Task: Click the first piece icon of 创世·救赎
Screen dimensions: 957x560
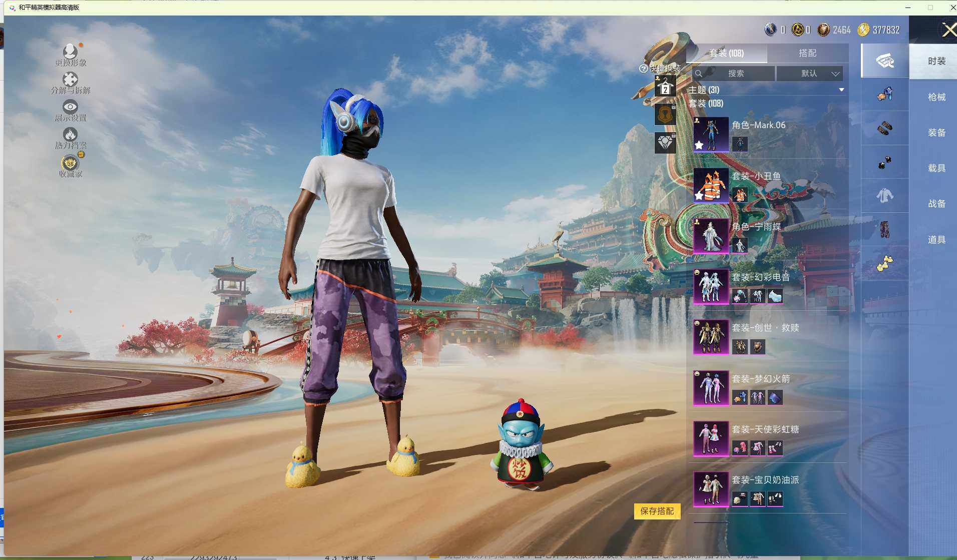Action: (740, 347)
